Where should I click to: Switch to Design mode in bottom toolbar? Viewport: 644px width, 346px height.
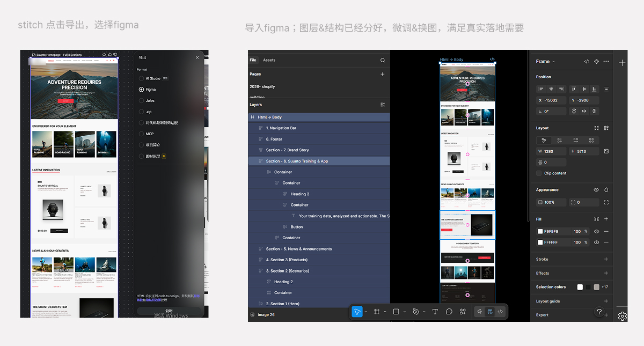[490, 312]
